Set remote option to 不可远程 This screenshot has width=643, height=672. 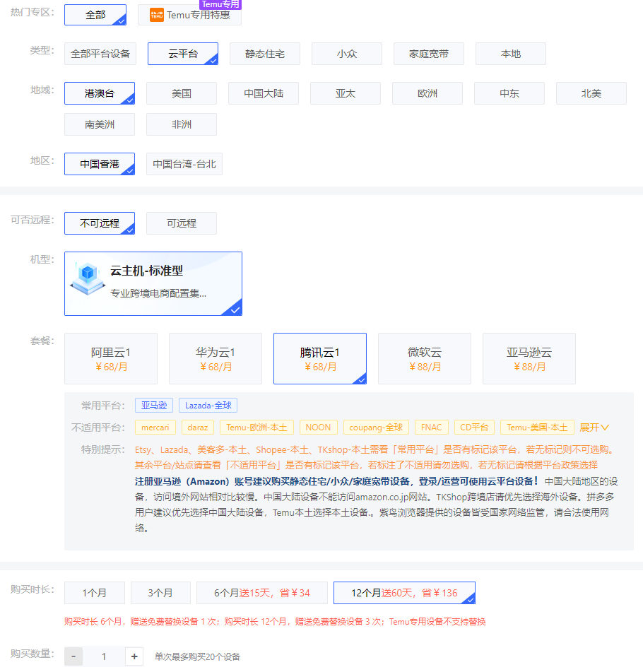click(100, 223)
